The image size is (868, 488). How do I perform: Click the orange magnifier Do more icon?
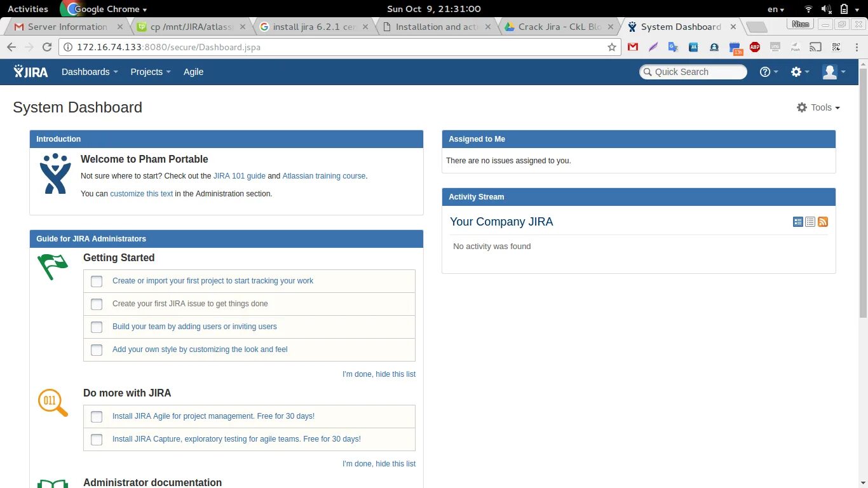[x=53, y=402]
